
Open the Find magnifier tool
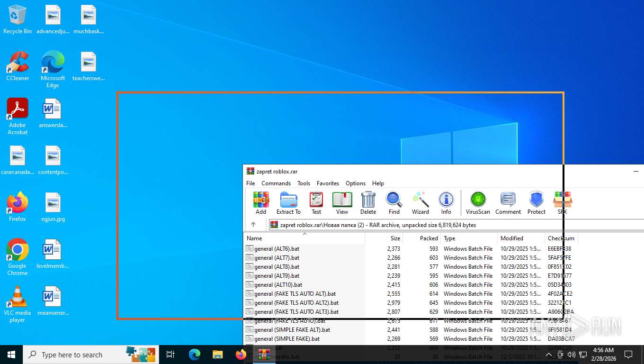pyautogui.click(x=394, y=203)
